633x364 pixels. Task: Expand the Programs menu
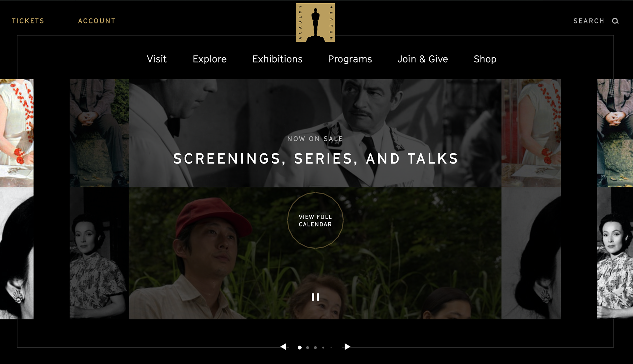350,59
